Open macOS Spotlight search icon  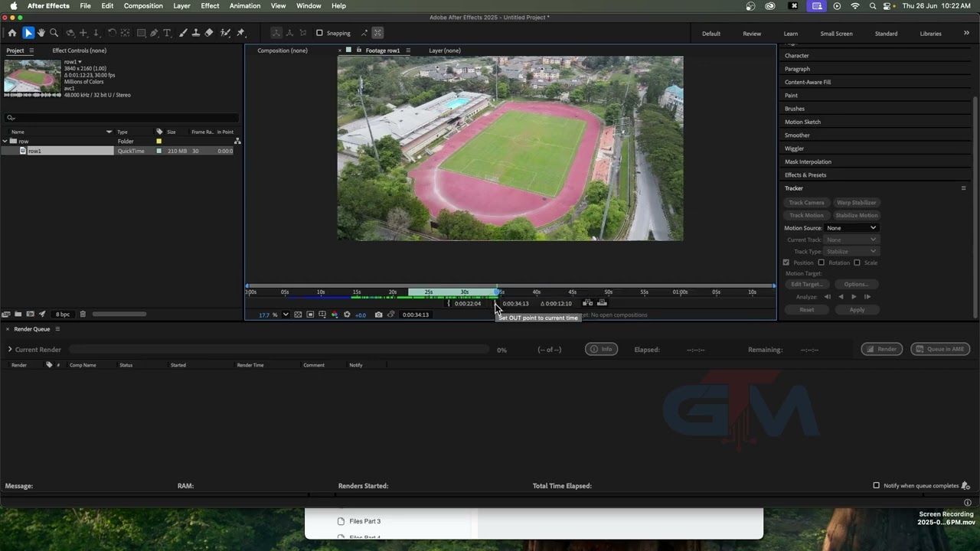click(x=873, y=5)
